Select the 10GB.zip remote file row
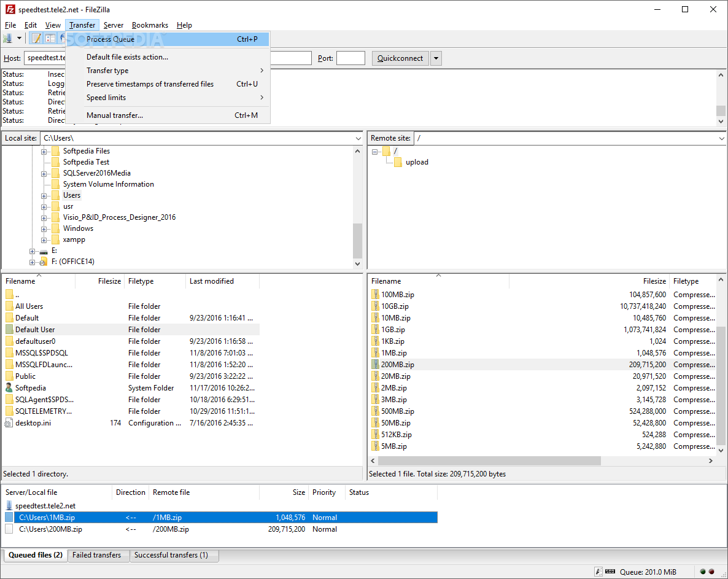This screenshot has height=579, width=728. click(543, 306)
